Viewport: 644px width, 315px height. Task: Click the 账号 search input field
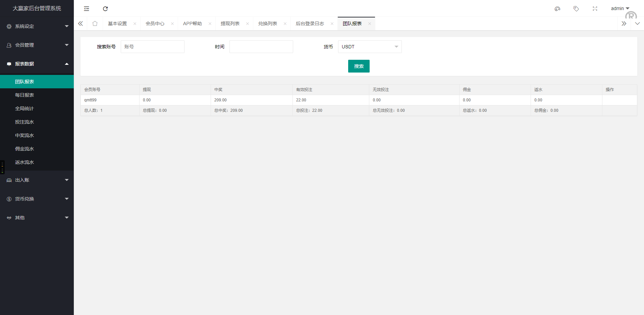(x=153, y=47)
